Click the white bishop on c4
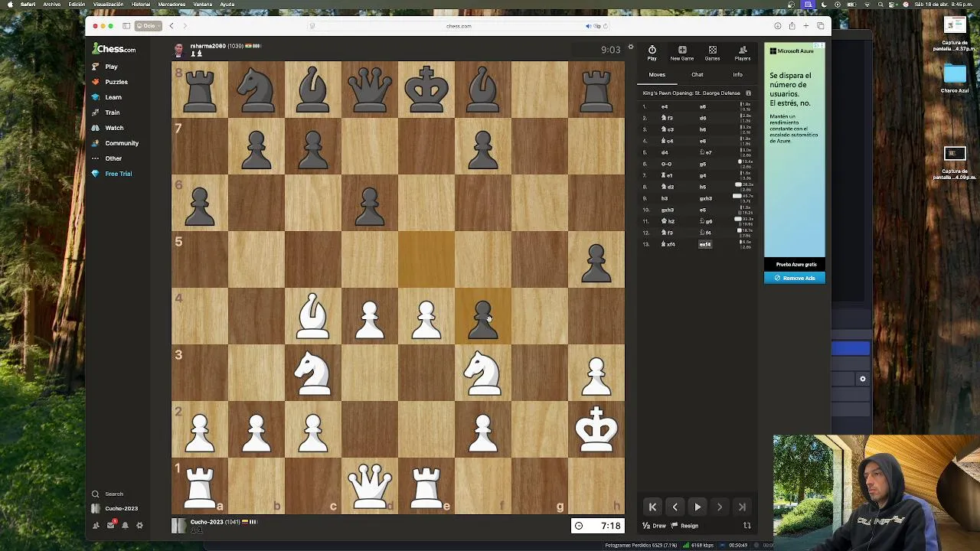Viewport: 980px width, 551px height. 313,316
